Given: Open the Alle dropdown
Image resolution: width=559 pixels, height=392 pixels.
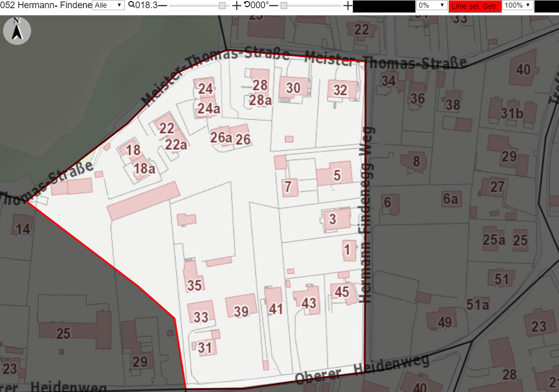Looking at the screenshot, I should [x=108, y=5].
